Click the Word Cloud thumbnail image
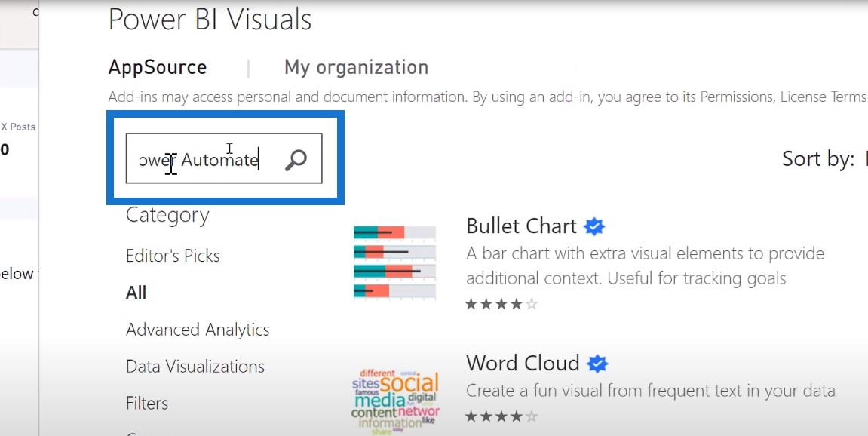Screen dimensions: 868x436 pyautogui.click(x=395, y=401)
